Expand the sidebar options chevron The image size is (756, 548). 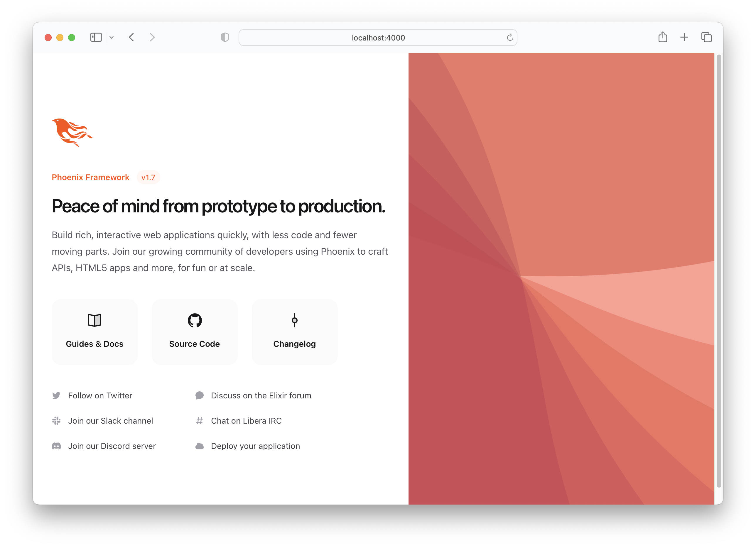112,37
